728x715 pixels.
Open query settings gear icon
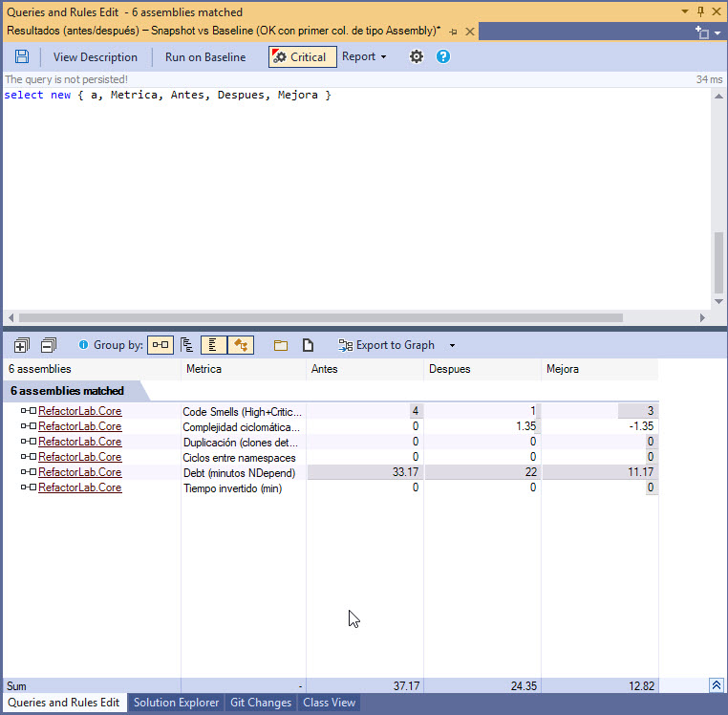[416, 57]
